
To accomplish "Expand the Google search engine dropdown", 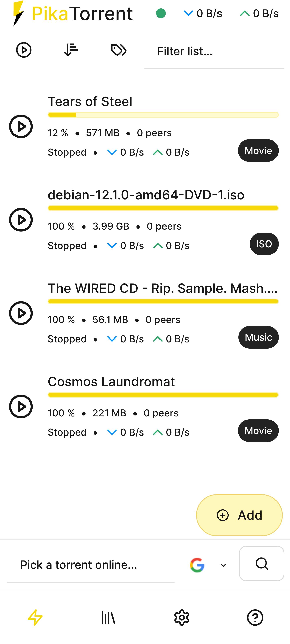I will point(223,565).
